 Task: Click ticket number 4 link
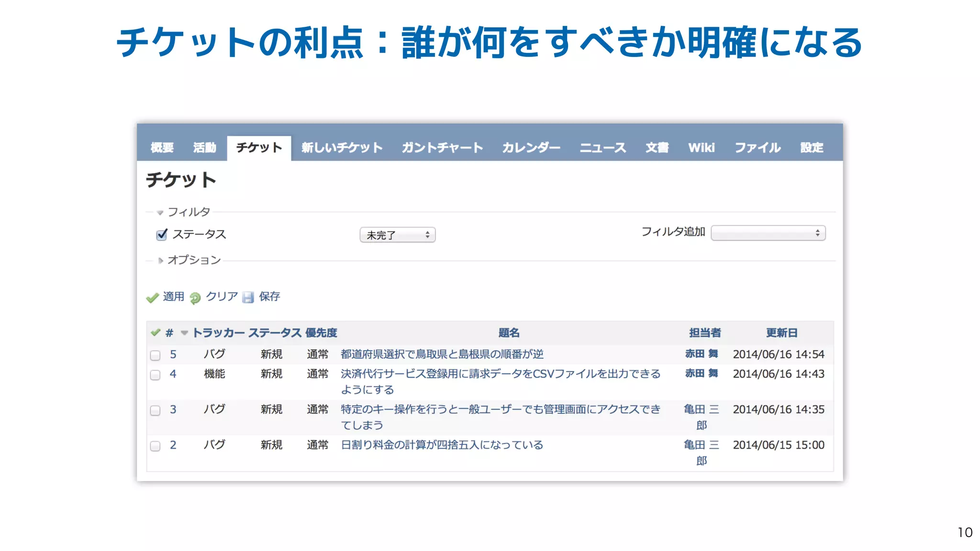coord(173,374)
